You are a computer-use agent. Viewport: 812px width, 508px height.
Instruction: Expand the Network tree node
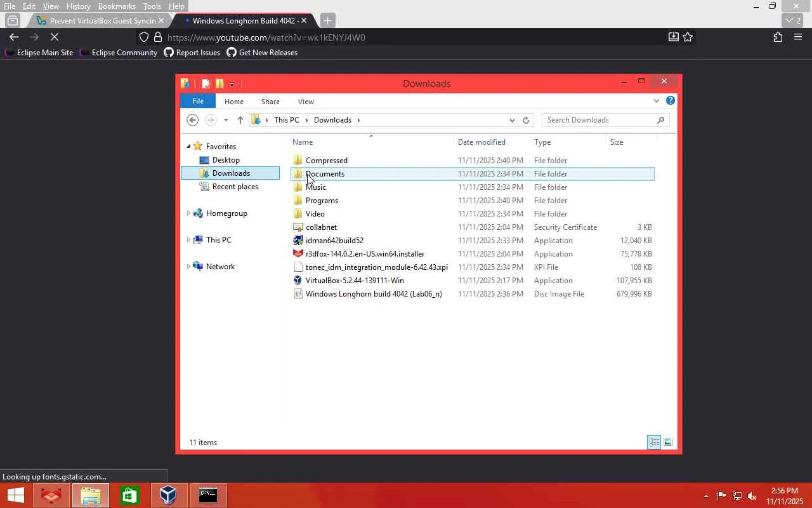188,267
